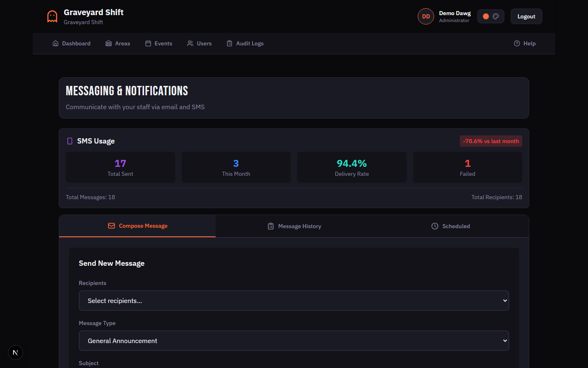Viewport: 588px width, 368px height.
Task: Open the Areas navigation item
Action: click(x=118, y=43)
